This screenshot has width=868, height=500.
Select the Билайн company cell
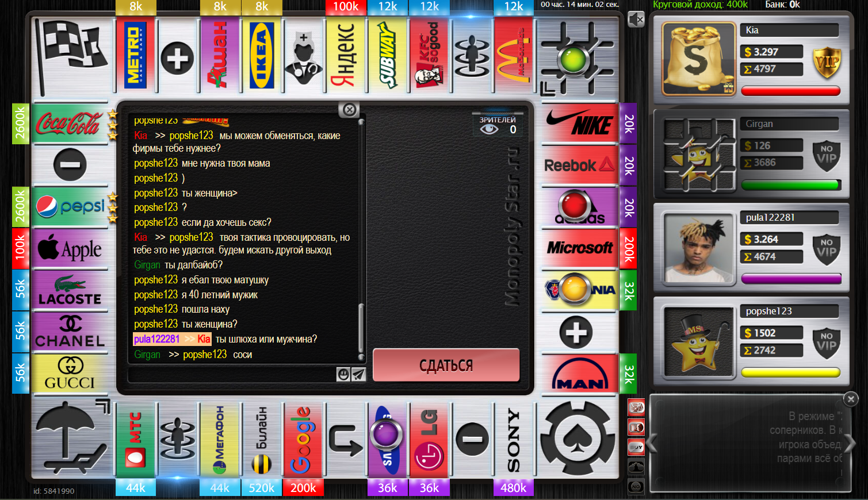262,440
